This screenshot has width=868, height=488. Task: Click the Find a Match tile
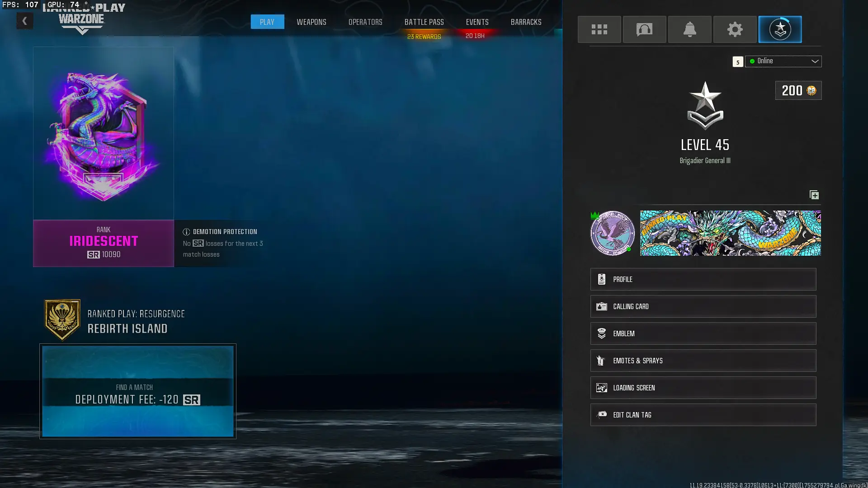click(x=137, y=391)
